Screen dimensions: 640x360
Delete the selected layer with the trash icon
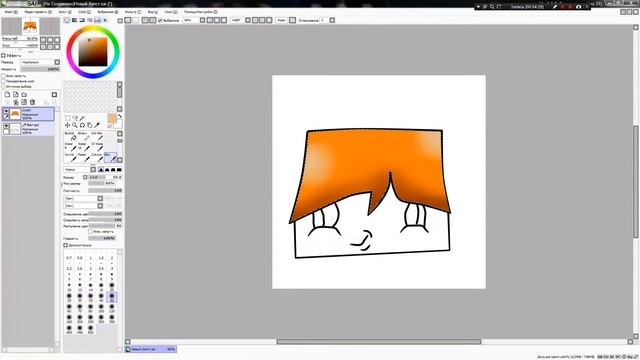pos(32,102)
